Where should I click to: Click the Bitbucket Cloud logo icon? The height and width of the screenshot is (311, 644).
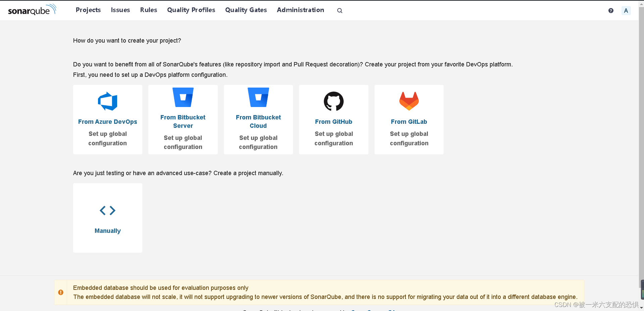coord(258,97)
